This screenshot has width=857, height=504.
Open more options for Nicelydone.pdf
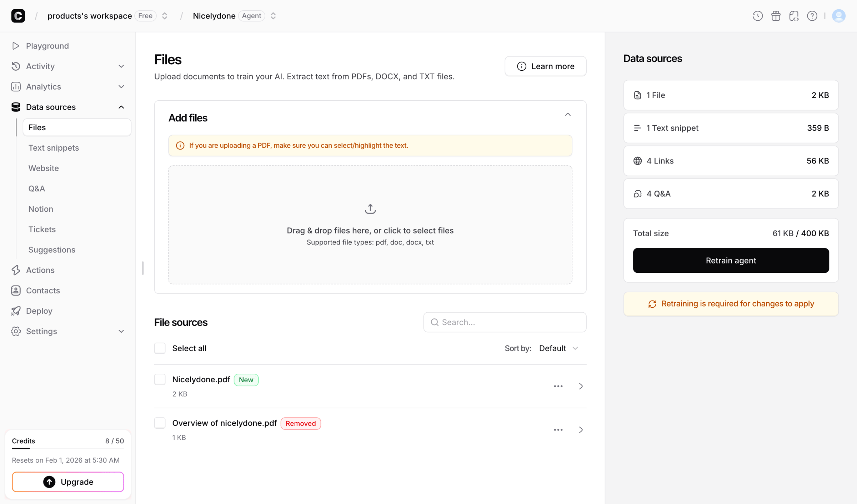(x=558, y=386)
